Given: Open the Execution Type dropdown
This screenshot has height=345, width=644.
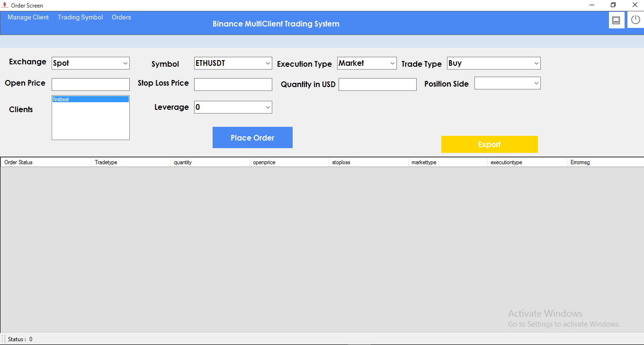Looking at the screenshot, I should pos(367,63).
